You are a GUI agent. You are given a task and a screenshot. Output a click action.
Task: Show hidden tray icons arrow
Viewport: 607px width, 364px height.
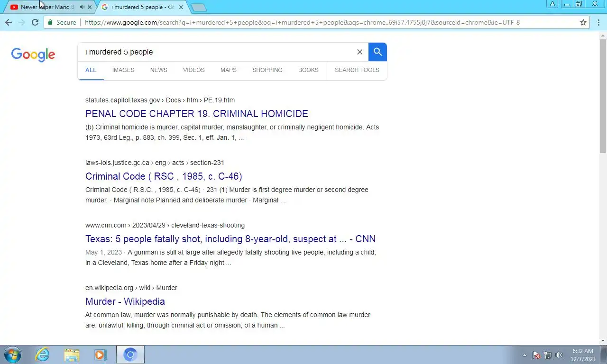(524, 355)
